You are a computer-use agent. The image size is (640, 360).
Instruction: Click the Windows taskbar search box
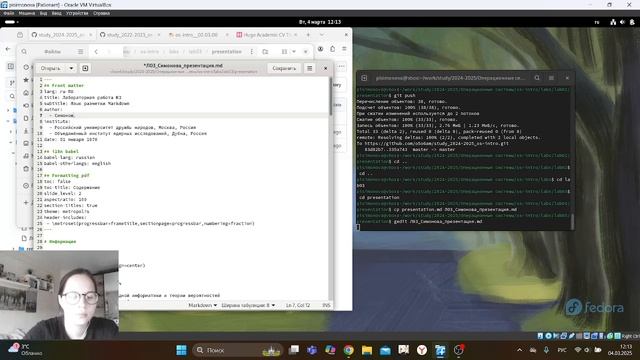[x=238, y=350]
